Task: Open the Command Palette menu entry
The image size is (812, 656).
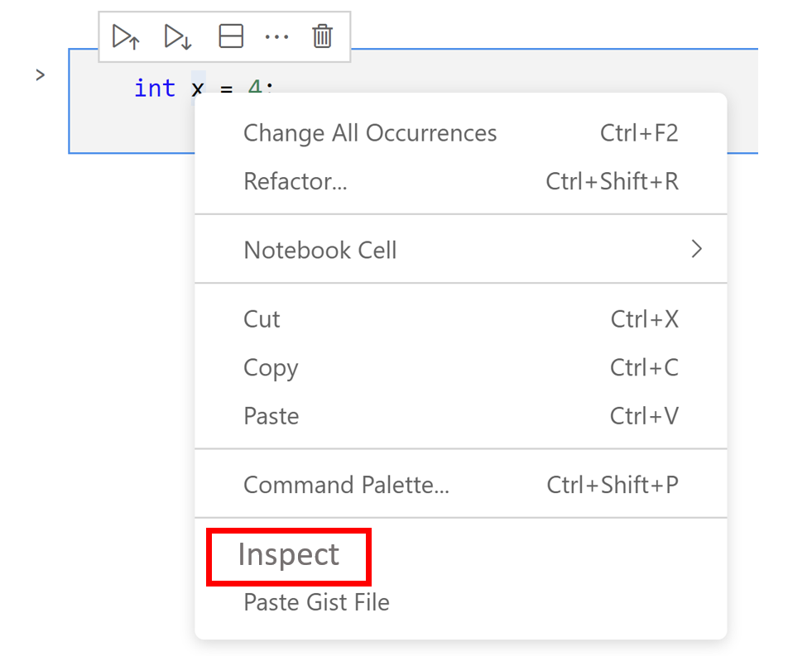Action: tap(346, 485)
